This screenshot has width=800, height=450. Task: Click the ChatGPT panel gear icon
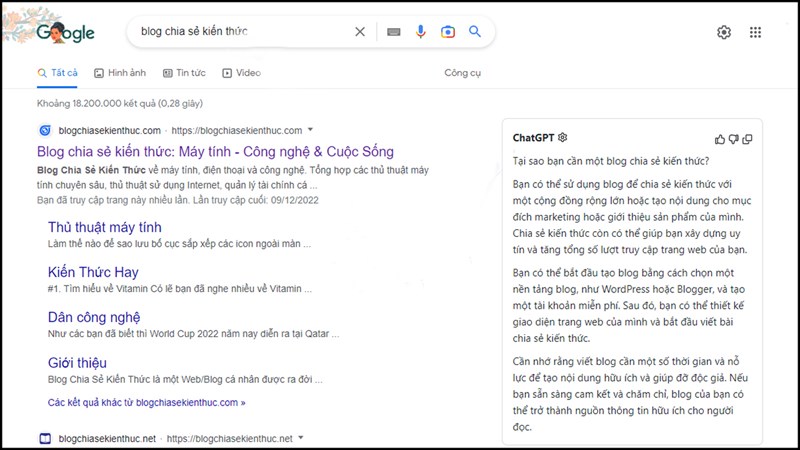[x=562, y=137]
